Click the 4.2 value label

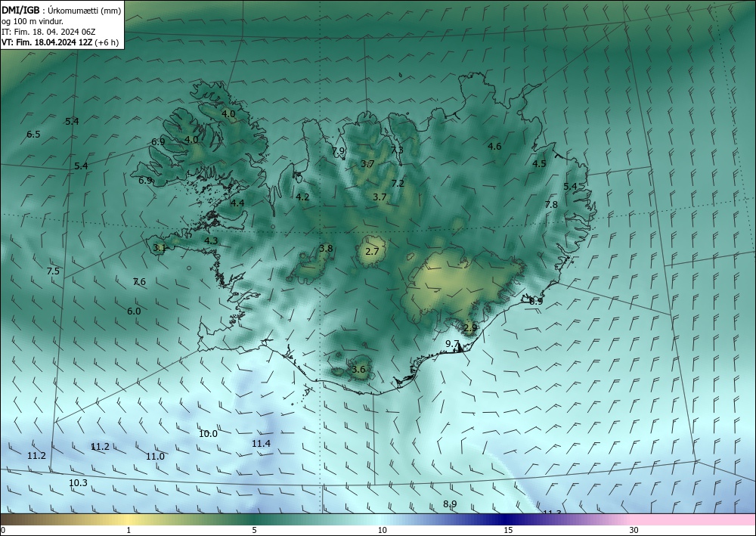click(302, 197)
